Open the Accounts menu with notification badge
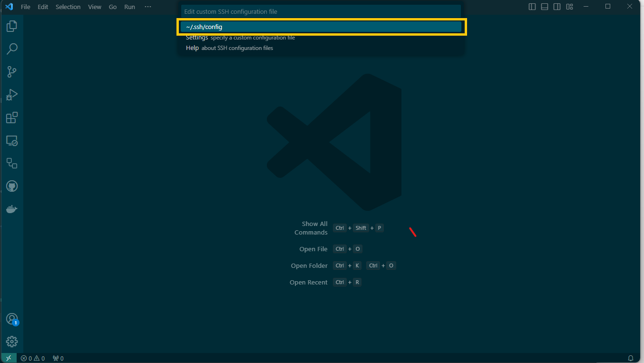The image size is (644, 363). point(12,319)
